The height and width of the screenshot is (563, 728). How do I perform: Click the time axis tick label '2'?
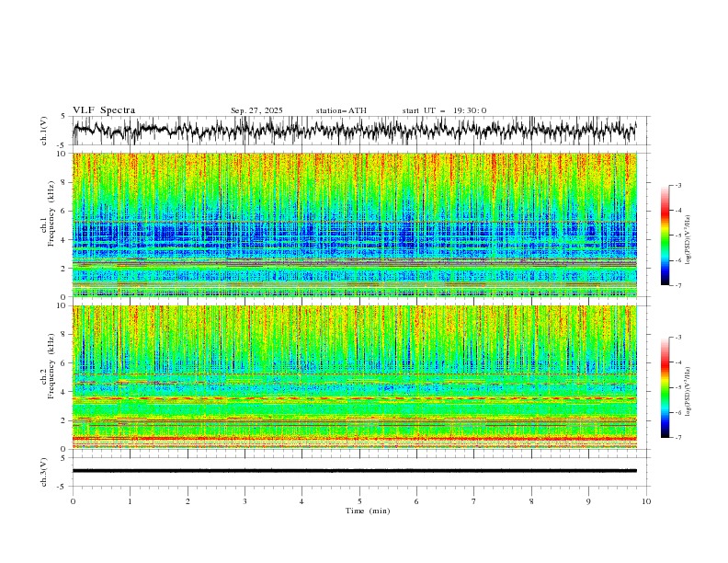pyautogui.click(x=188, y=501)
